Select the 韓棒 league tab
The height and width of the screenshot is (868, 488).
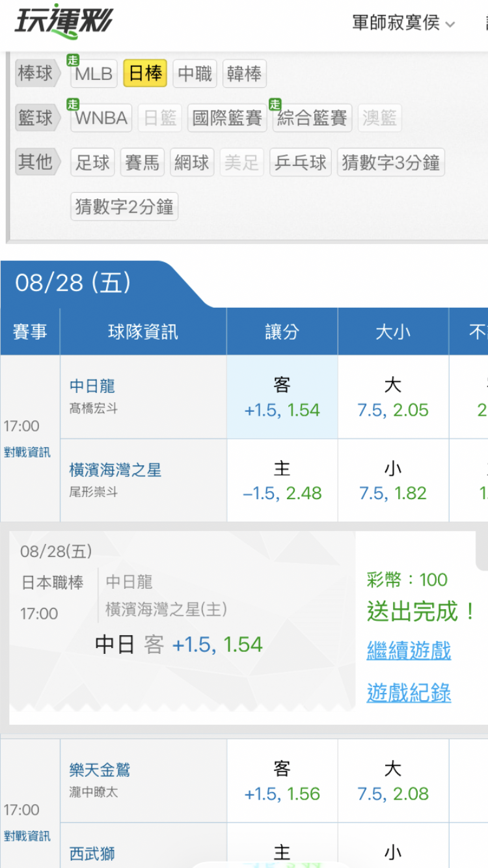[244, 74]
